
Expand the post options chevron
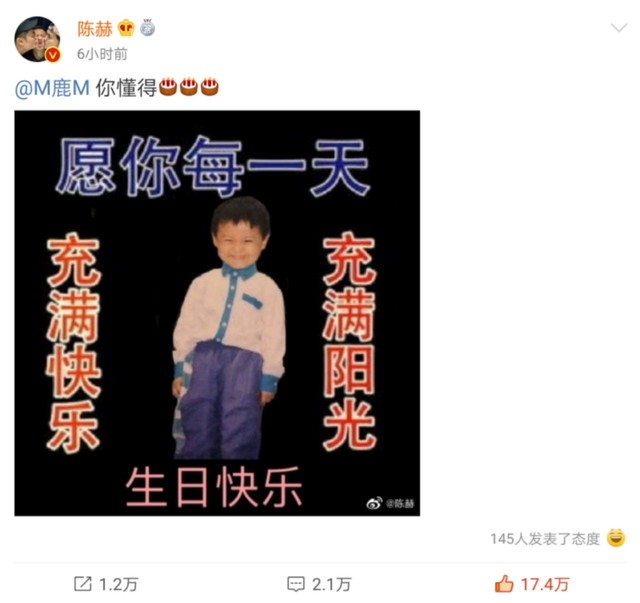click(618, 28)
